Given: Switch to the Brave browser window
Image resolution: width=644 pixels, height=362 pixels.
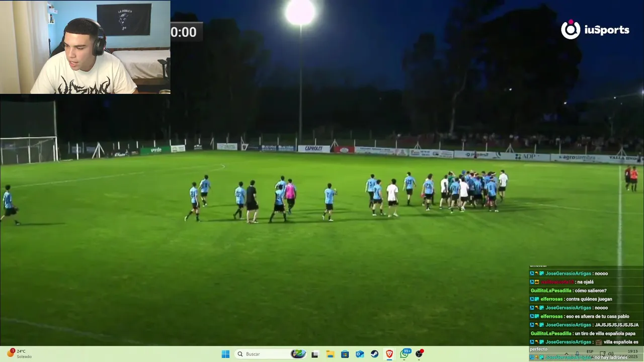Looking at the screenshot, I should pos(389,354).
